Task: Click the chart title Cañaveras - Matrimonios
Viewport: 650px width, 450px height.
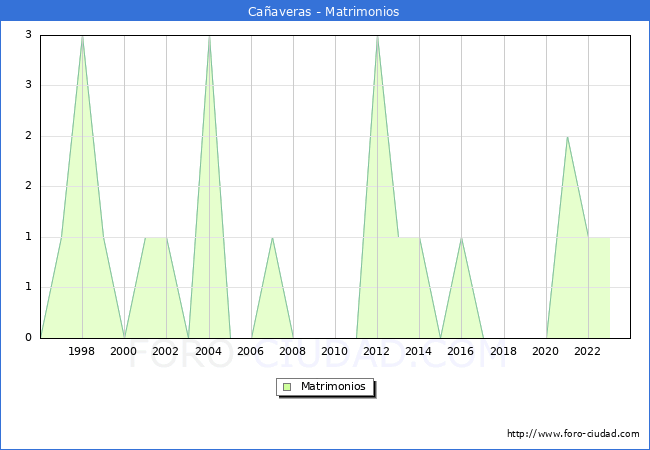Action: [x=324, y=11]
